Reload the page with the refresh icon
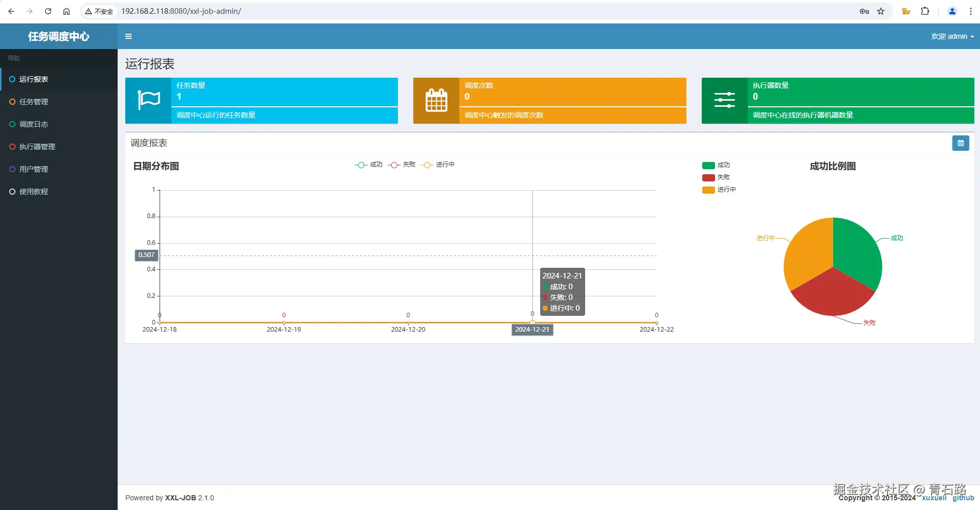This screenshot has height=510, width=980. click(48, 11)
